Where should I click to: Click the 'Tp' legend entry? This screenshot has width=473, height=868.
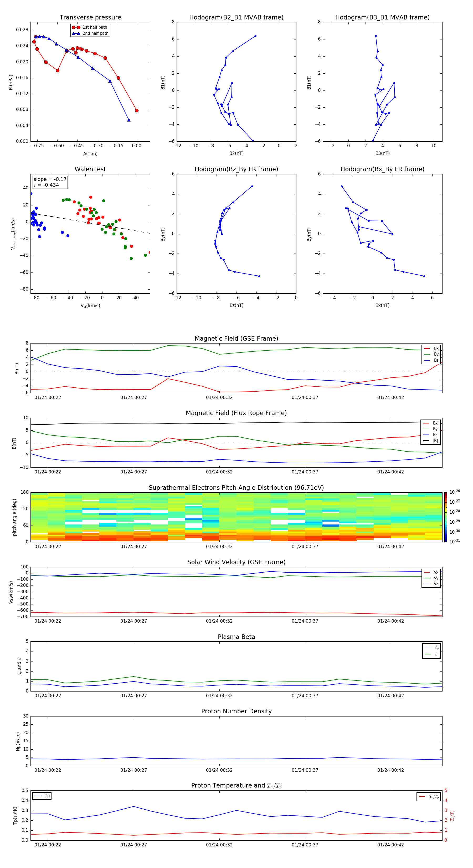click(x=42, y=796)
